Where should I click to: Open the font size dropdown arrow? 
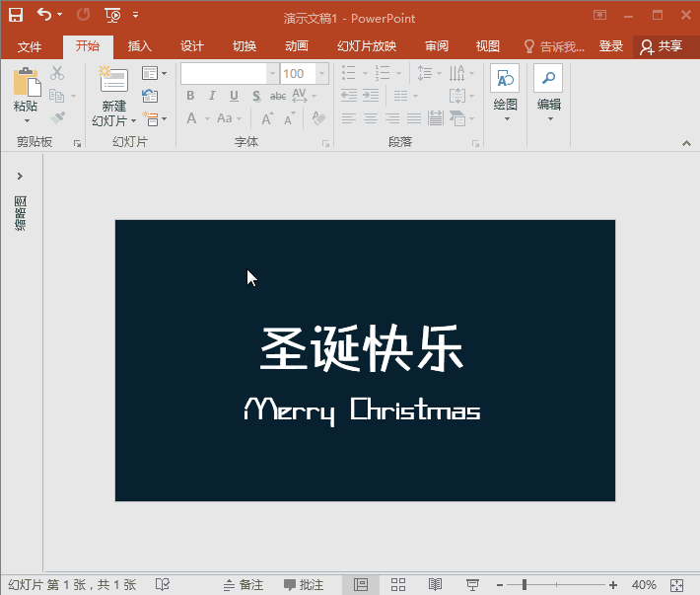[321, 74]
